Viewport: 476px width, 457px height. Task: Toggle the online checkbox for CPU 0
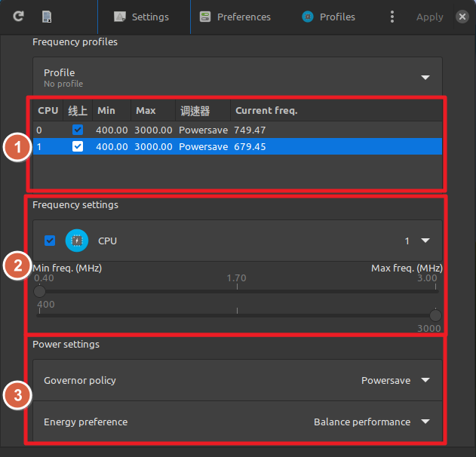[x=78, y=130]
